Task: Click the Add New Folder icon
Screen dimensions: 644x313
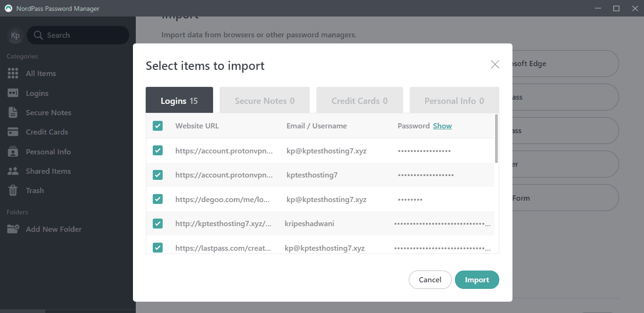Action: coord(13,229)
